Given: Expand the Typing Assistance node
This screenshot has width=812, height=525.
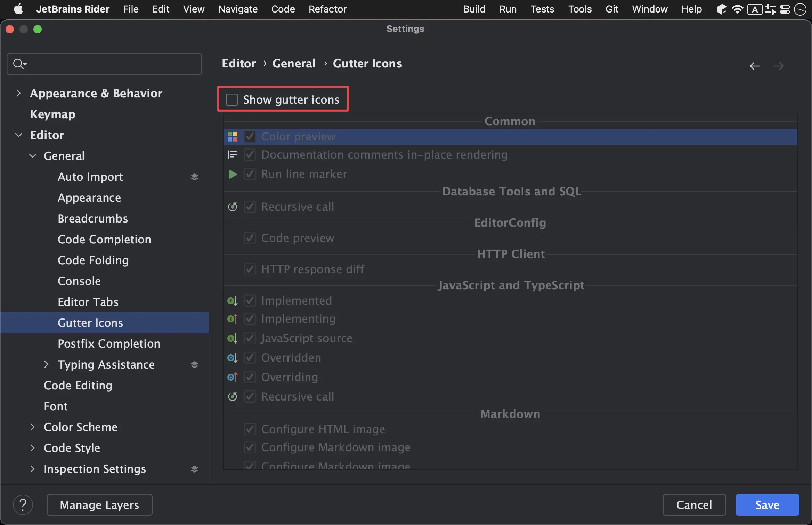Looking at the screenshot, I should pyautogui.click(x=46, y=364).
